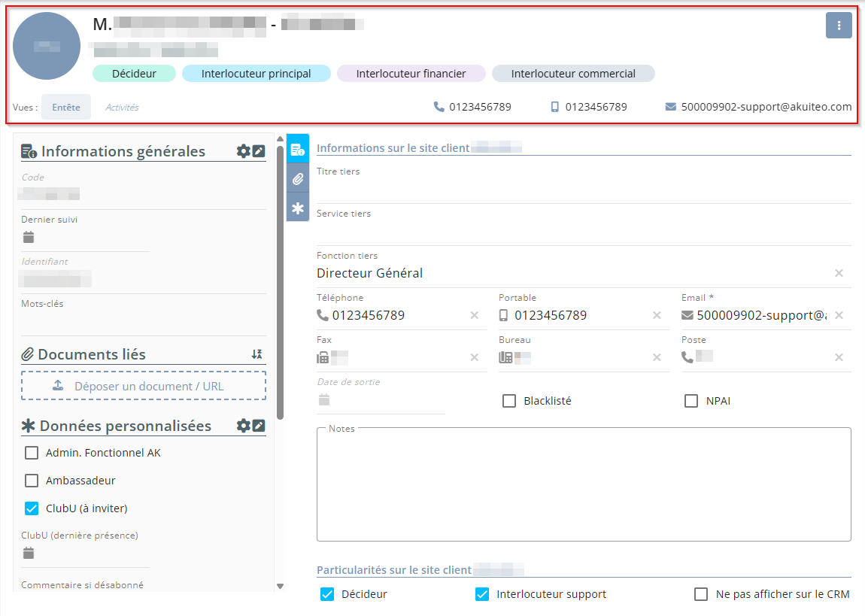The width and height of the screenshot is (865, 616).
Task: Uncheck ClubU (à inviter) checkbox
Action: (x=32, y=508)
